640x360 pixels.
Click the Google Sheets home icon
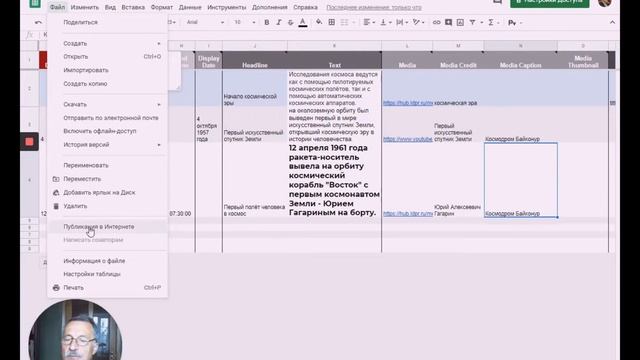[x=35, y=3]
